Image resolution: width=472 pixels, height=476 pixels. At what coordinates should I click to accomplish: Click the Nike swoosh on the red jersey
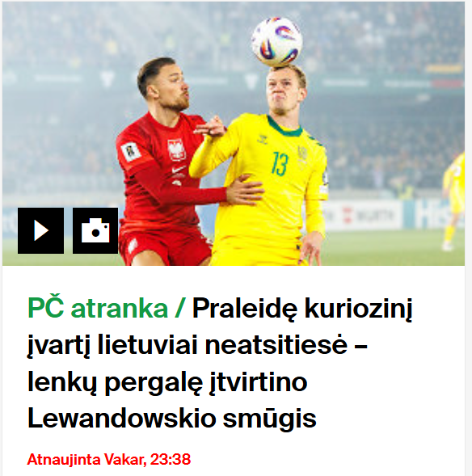[x=179, y=170]
